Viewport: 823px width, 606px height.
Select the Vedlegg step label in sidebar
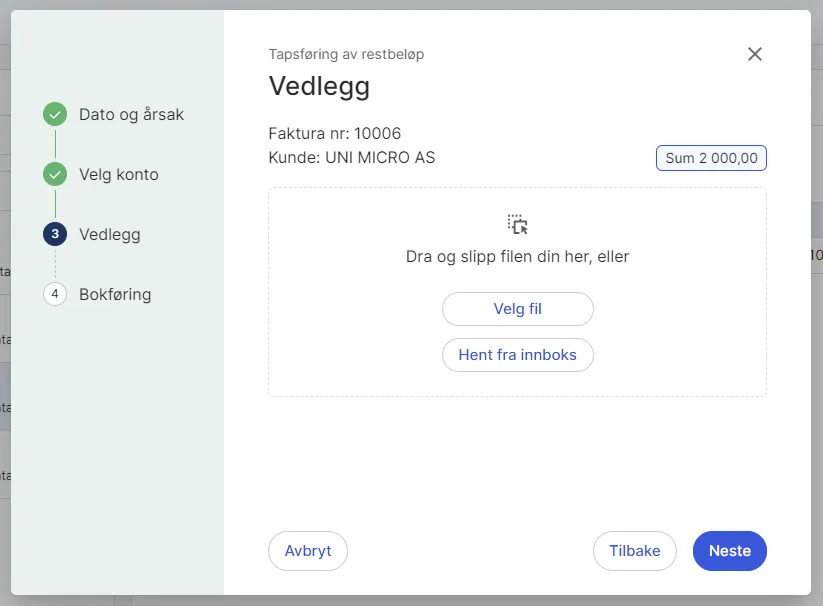click(109, 234)
